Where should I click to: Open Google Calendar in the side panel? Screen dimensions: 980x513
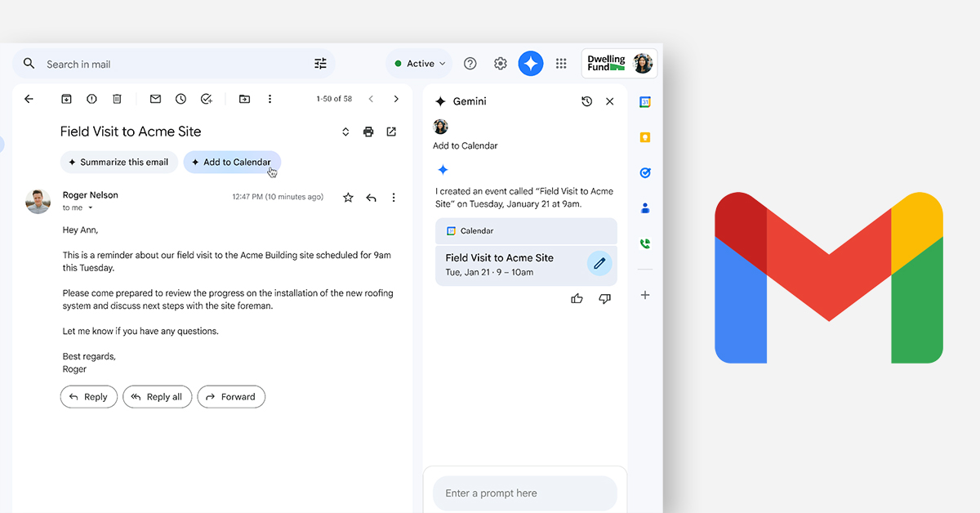click(645, 102)
